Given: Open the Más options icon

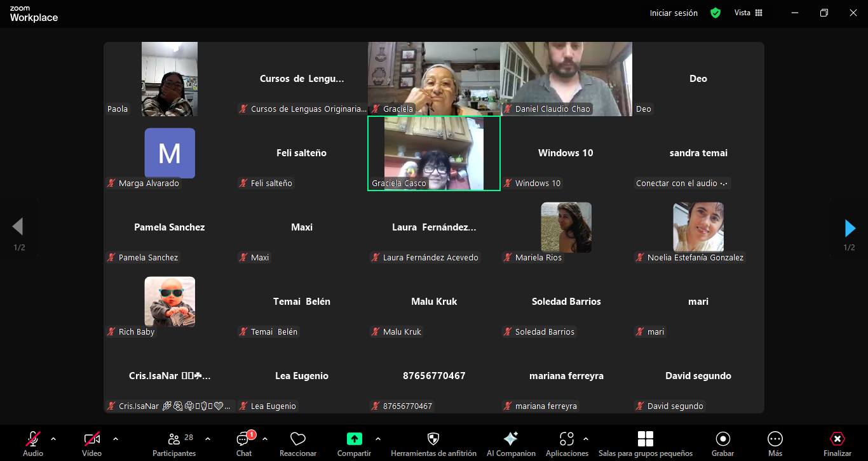Looking at the screenshot, I should pos(775,439).
